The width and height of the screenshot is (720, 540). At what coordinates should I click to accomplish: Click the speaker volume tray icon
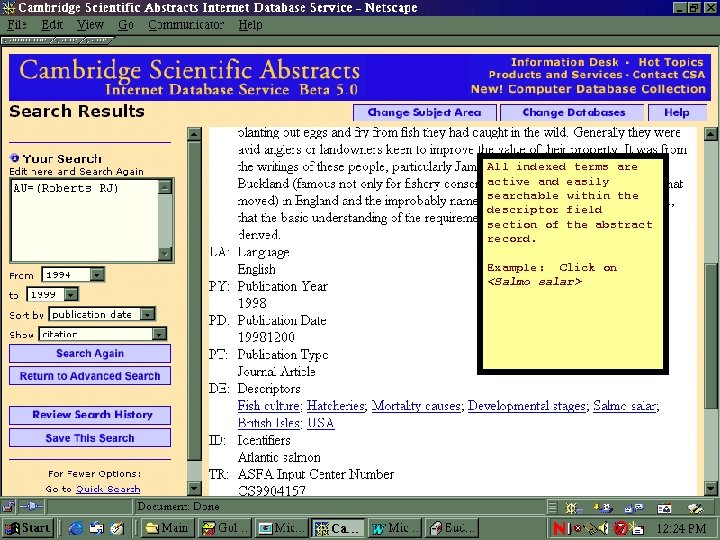coord(604,528)
